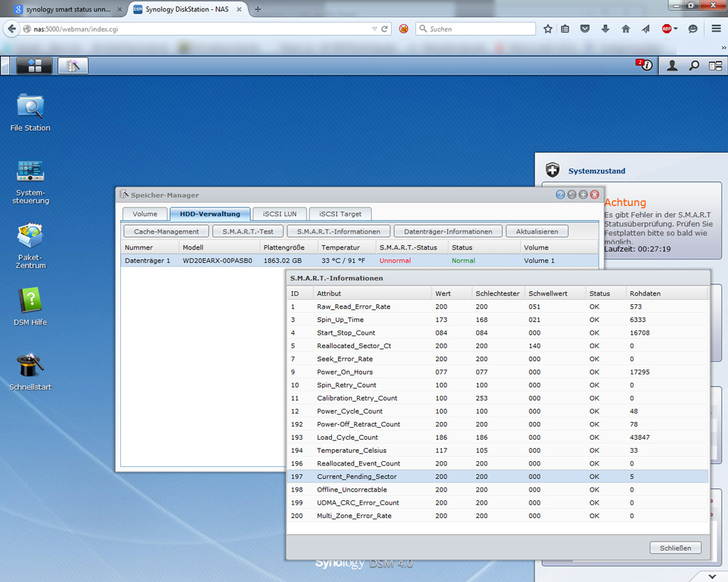Click Schwellwert column header
728x582 pixels.
pos(555,293)
